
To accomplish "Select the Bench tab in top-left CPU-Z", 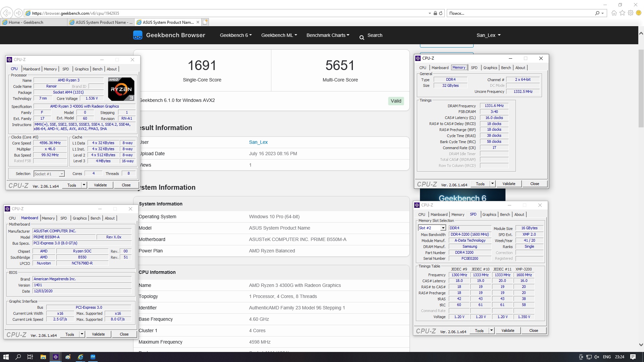I will click(x=97, y=69).
